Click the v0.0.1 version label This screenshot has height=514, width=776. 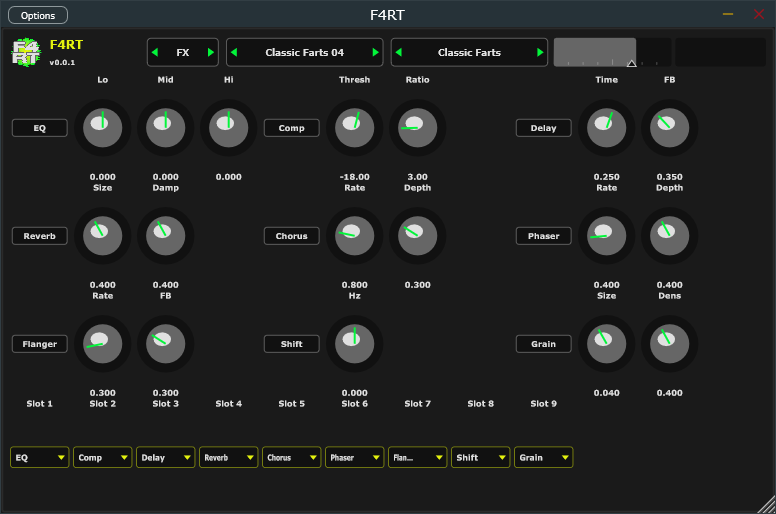pos(62,62)
